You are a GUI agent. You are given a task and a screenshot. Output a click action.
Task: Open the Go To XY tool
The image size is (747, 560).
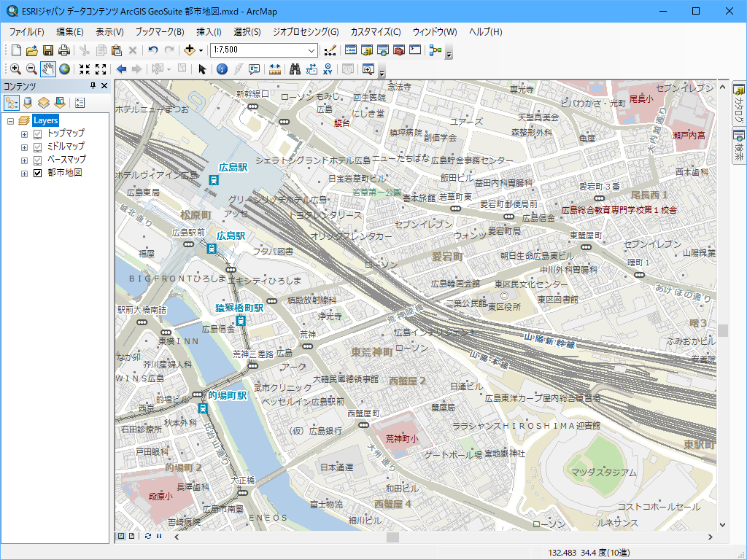[x=328, y=69]
